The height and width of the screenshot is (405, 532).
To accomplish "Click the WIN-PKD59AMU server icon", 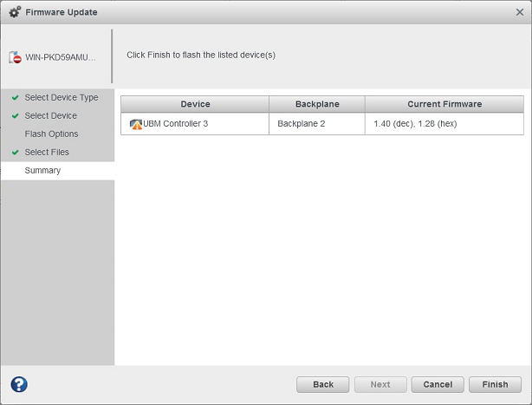I will [x=15, y=57].
